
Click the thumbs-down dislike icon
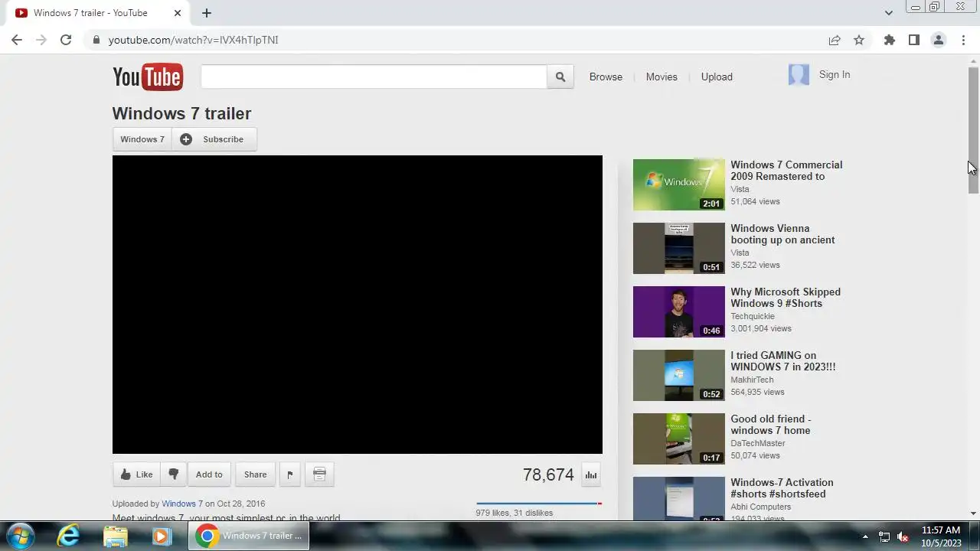pos(173,474)
